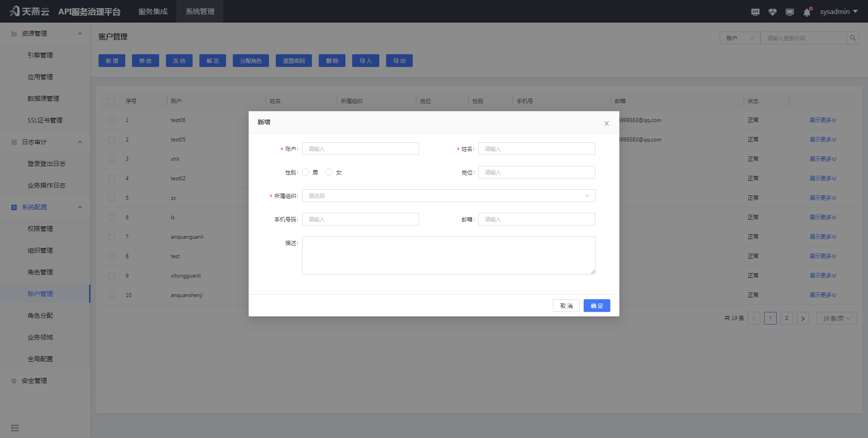The height and width of the screenshot is (438, 868).
Task: Expand the sysadmin user menu
Action: 839,12
